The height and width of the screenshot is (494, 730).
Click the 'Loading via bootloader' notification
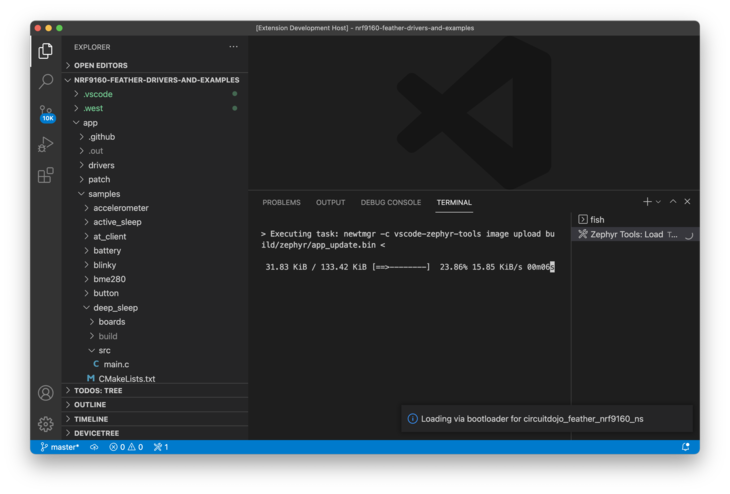547,419
